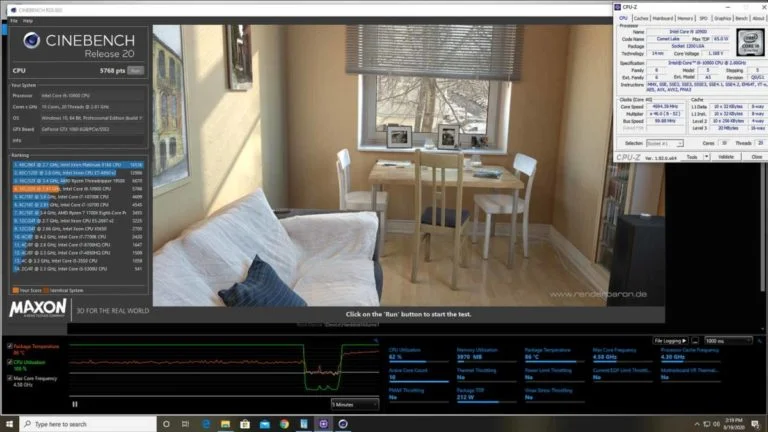Viewport: 768px width, 432px height.
Task: Click the Validate button in CPU-Z
Action: pos(726,157)
